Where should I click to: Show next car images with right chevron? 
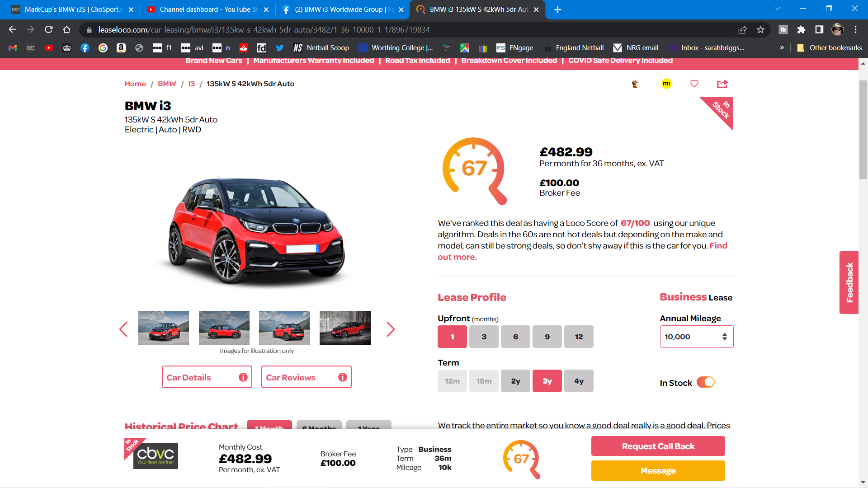pos(391,329)
